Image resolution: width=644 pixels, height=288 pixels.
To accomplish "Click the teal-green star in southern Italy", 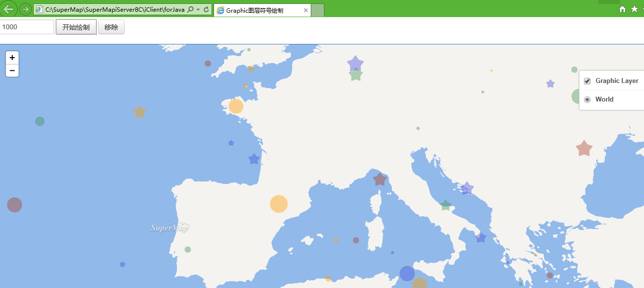I will click(445, 205).
